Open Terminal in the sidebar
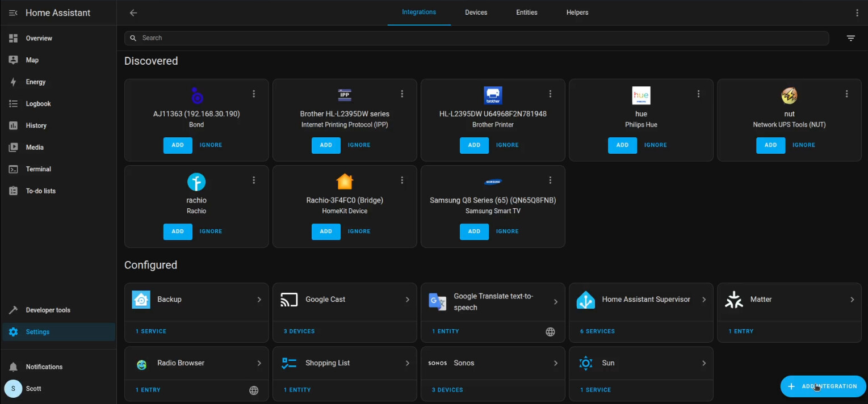Viewport: 868px width, 404px height. click(58, 169)
